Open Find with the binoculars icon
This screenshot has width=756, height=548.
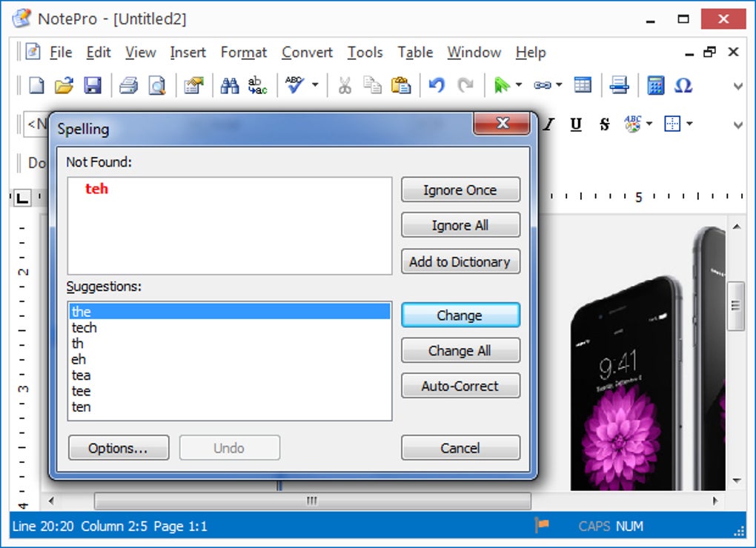coord(230,85)
